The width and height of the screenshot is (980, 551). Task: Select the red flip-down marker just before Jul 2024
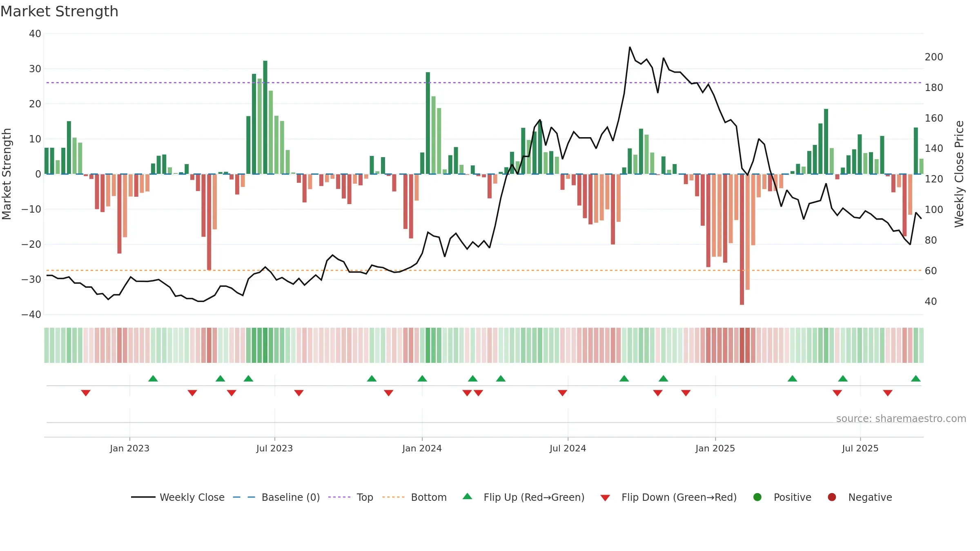[562, 393]
